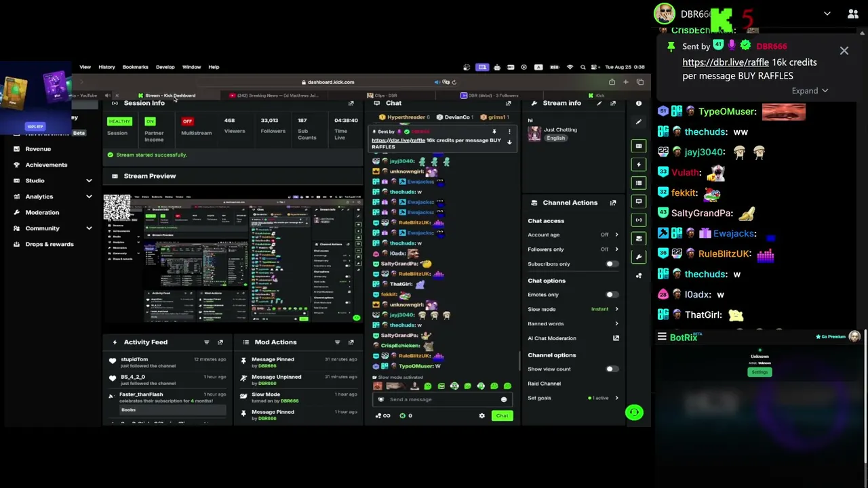Expand the Community sidebar section
The height and width of the screenshot is (488, 868).
(x=89, y=228)
